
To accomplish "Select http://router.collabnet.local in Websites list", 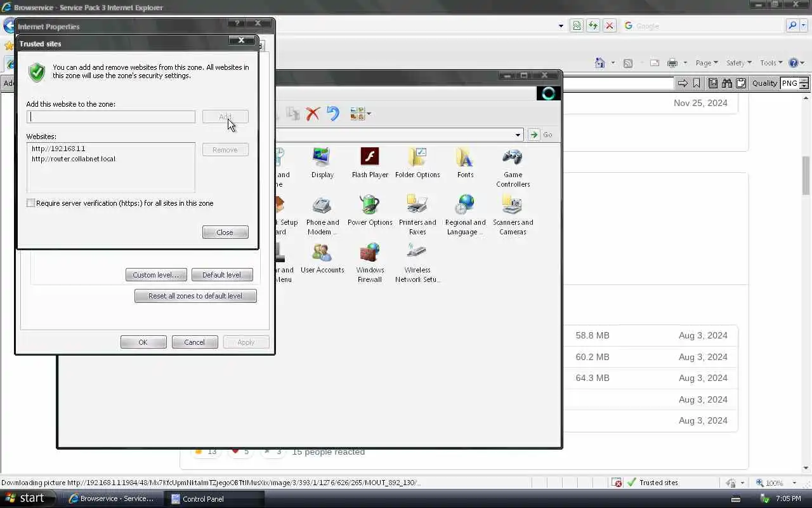I will pyautogui.click(x=74, y=159).
